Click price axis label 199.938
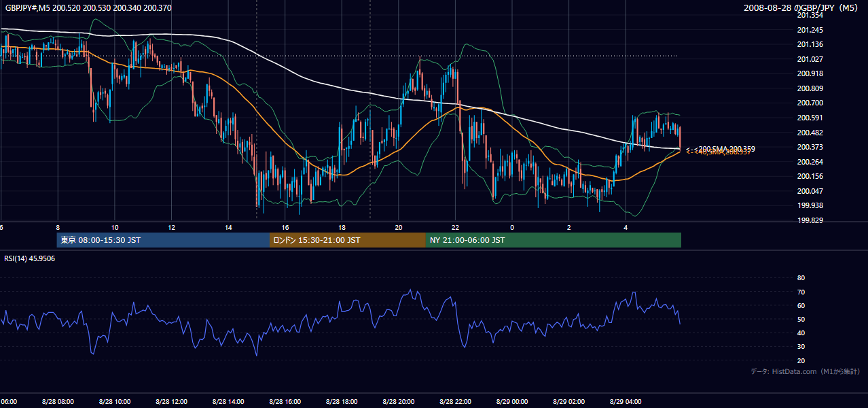This screenshot has width=868, height=408. coord(810,205)
